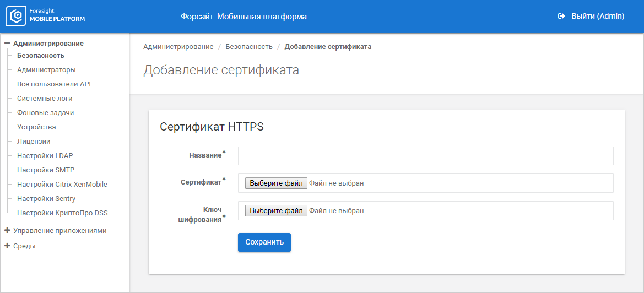Open Все пользователи API page
Viewport: 644px width, 293px height.
click(54, 84)
